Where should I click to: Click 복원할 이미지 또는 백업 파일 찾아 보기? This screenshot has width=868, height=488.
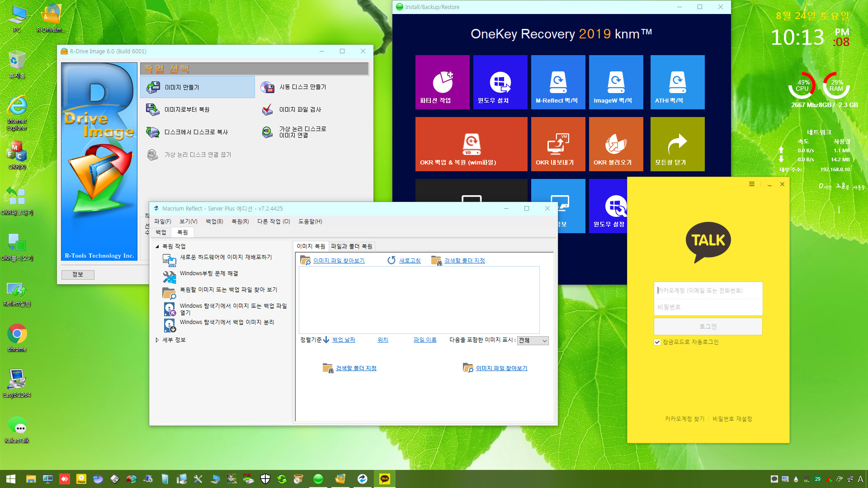pyautogui.click(x=229, y=290)
